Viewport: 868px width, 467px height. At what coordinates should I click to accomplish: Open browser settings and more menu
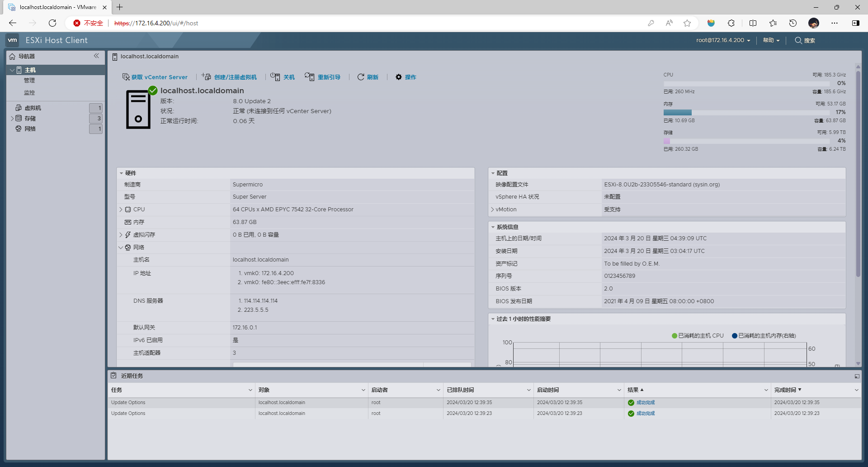(x=835, y=23)
